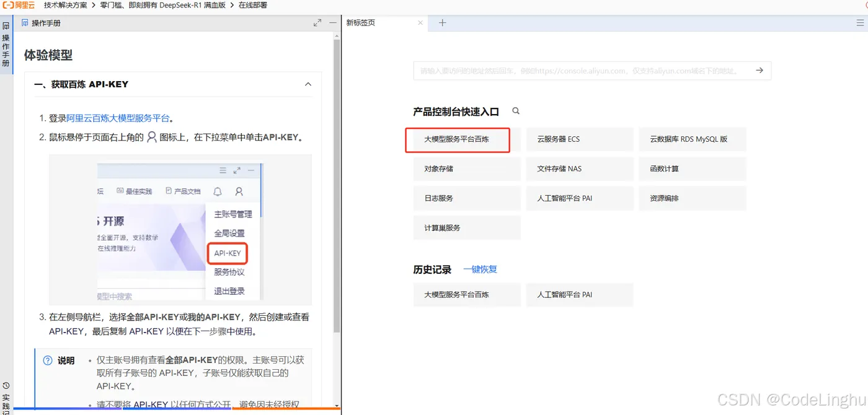Open 对象存储 console entry
The width and height of the screenshot is (868, 415).
pyautogui.click(x=467, y=168)
